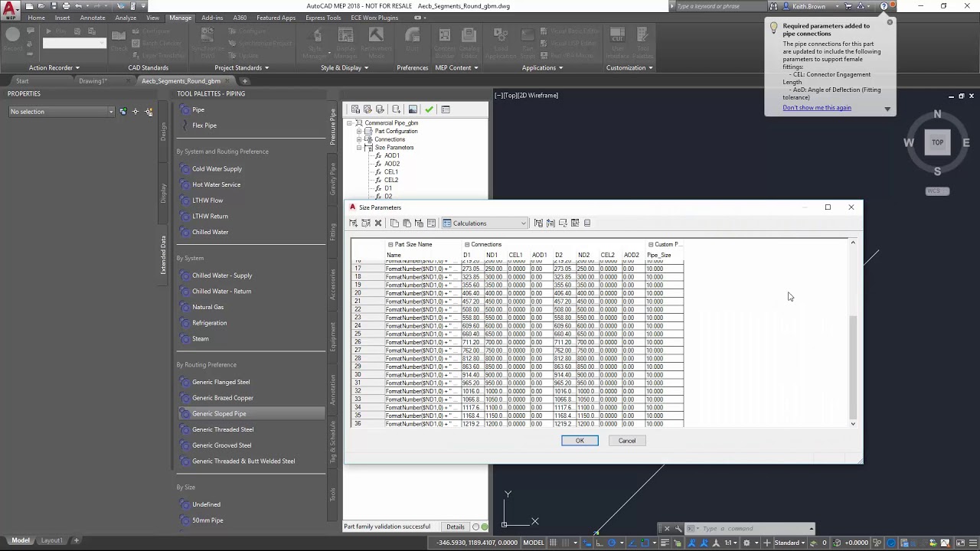Click the Save icon in quick access toolbar

coord(53,6)
